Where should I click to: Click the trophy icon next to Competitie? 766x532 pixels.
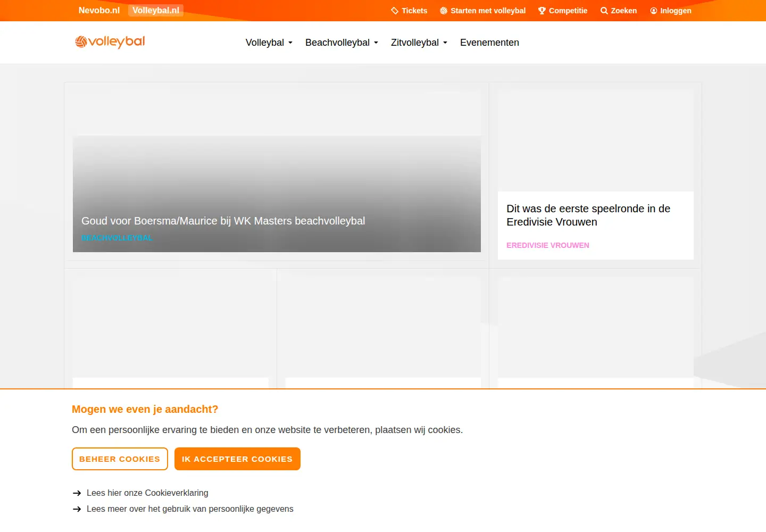[542, 11]
